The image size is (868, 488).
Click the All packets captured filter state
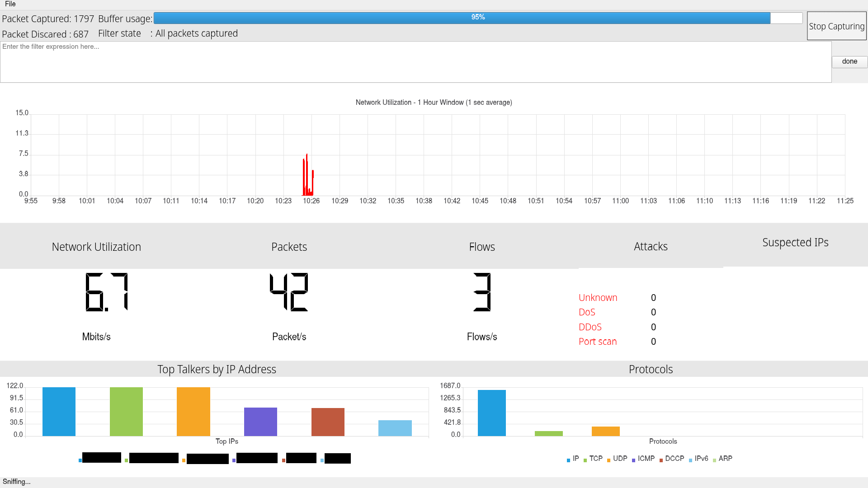pyautogui.click(x=196, y=33)
